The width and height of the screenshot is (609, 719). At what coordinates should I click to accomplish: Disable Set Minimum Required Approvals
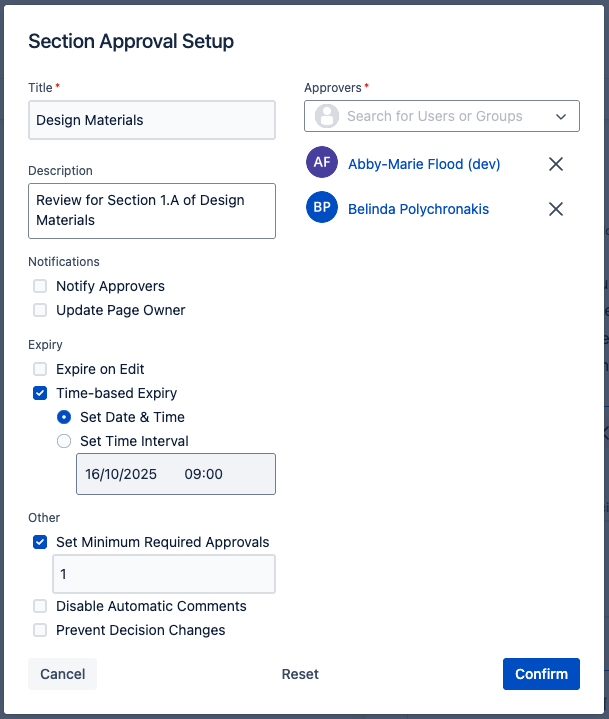coord(40,542)
